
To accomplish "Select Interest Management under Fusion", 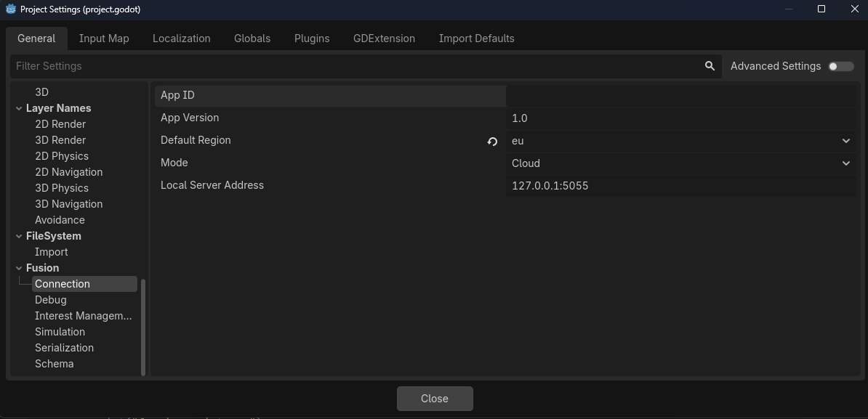I will point(84,316).
